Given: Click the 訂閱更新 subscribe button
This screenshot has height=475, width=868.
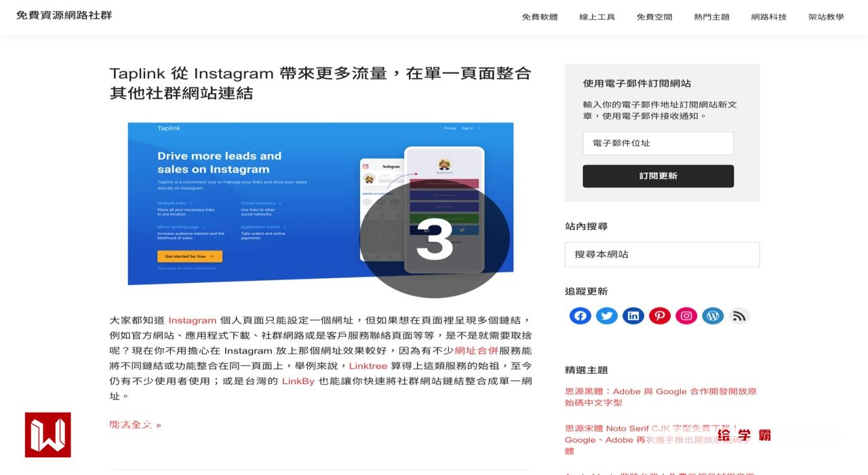Looking at the screenshot, I should 658,176.
